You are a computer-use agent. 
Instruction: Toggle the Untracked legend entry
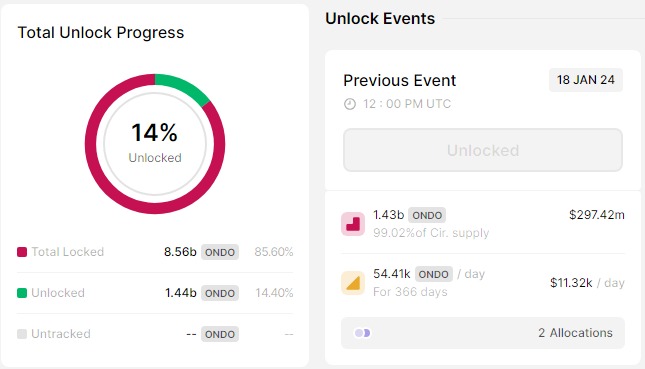pyautogui.click(x=54, y=334)
